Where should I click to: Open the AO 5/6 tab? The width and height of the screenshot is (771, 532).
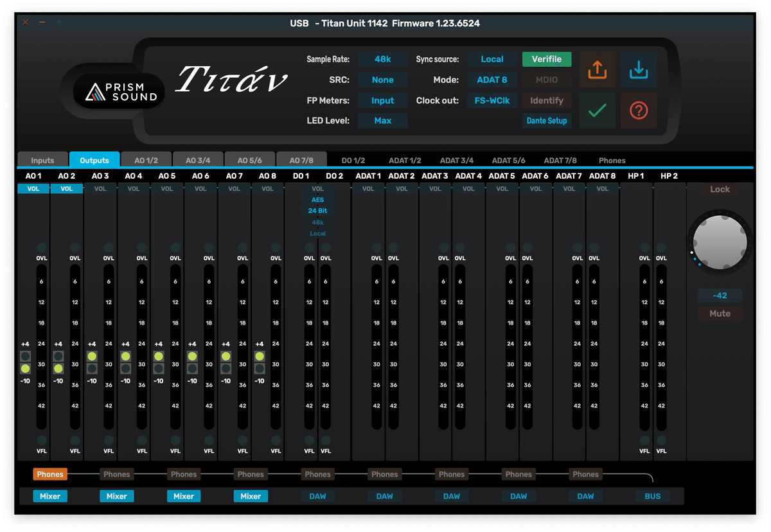pyautogui.click(x=250, y=161)
